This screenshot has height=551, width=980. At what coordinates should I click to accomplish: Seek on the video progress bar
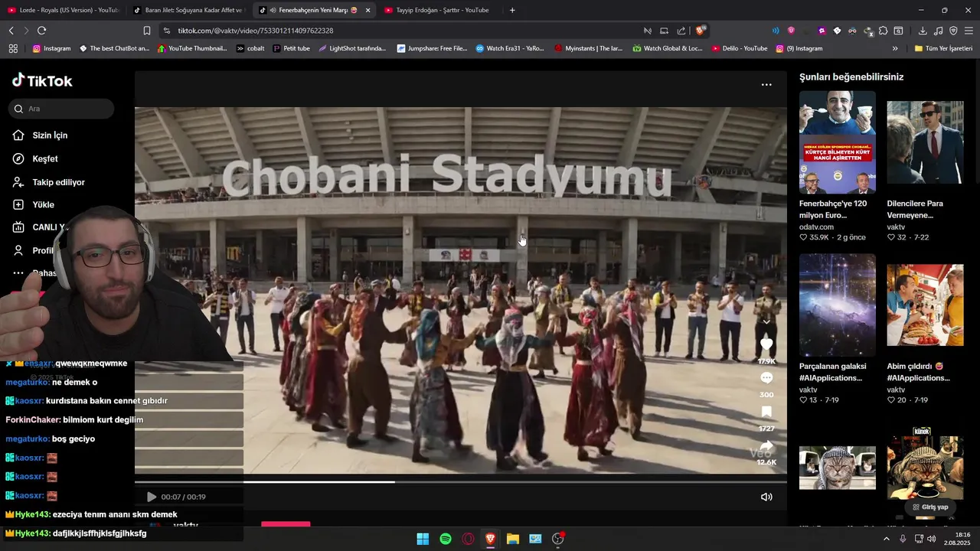pyautogui.click(x=461, y=482)
